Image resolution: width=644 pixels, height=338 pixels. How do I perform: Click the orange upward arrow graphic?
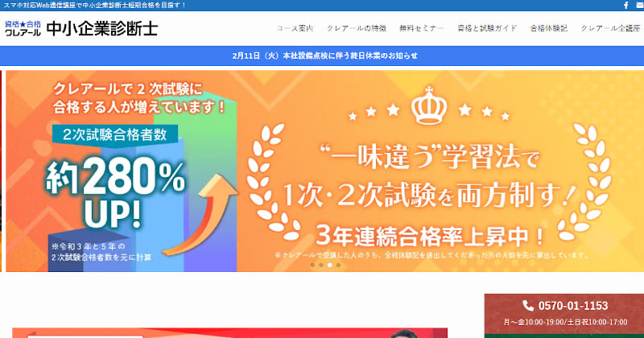[200, 214]
